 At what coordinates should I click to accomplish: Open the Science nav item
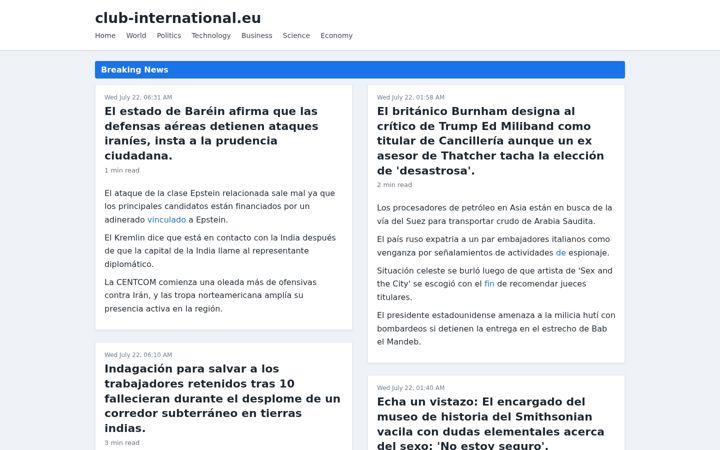296,35
